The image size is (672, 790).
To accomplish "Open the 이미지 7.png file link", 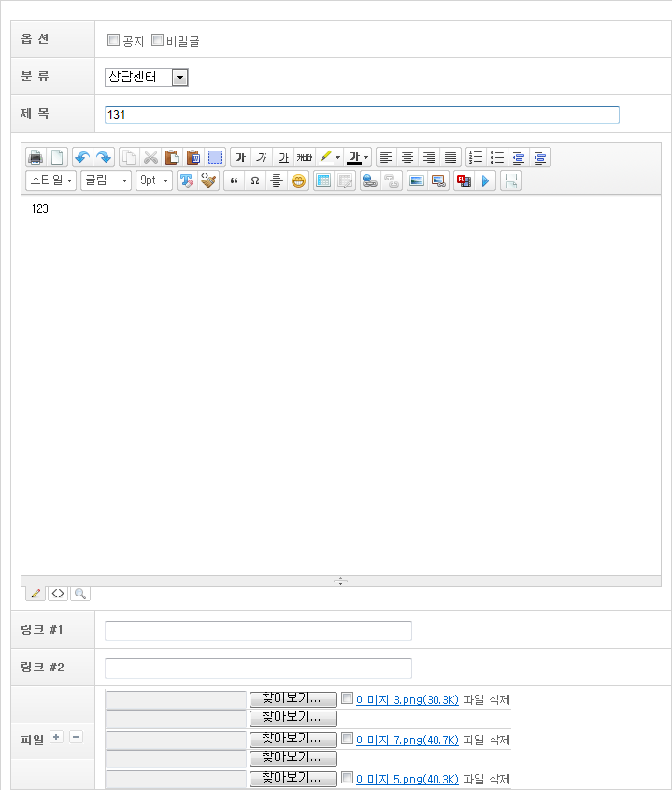I will [407, 740].
